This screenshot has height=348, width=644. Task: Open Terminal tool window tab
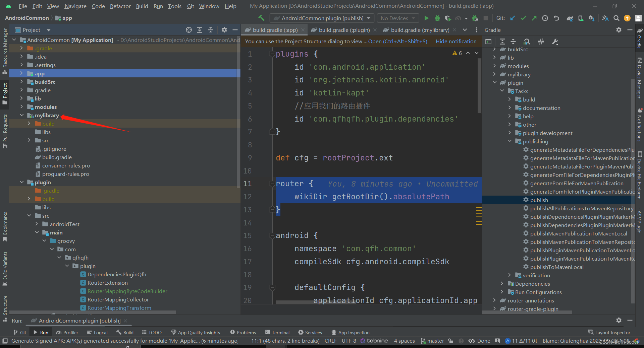click(x=277, y=332)
